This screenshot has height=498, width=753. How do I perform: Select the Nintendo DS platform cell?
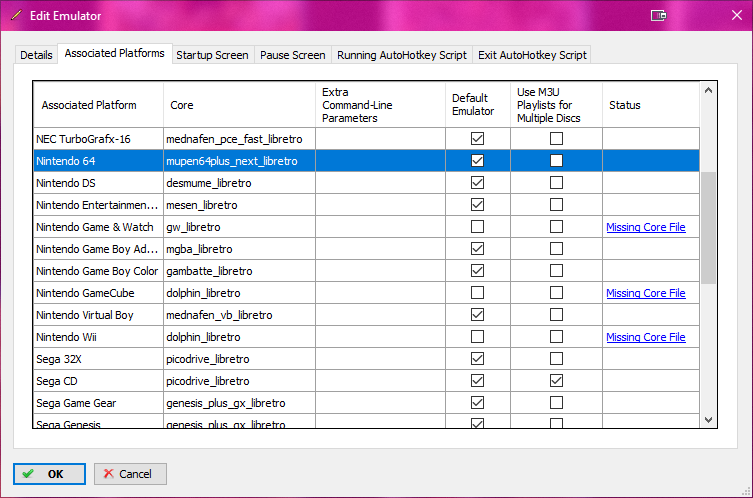[98, 183]
